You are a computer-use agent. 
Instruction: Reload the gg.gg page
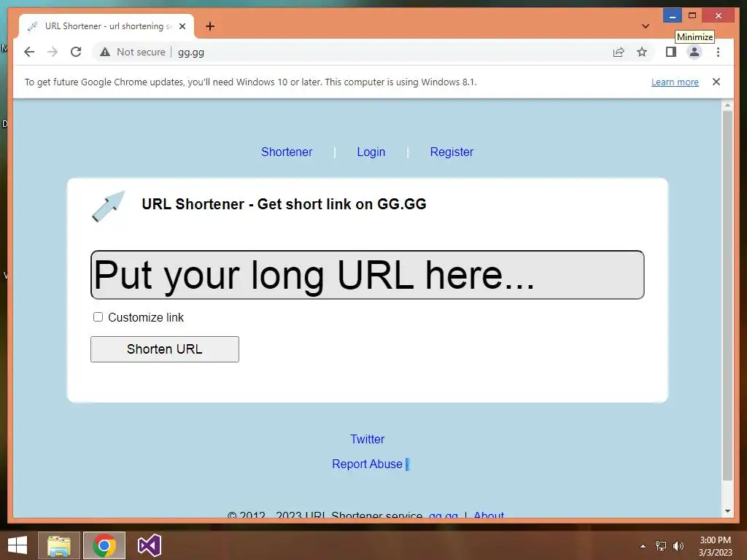pos(76,52)
